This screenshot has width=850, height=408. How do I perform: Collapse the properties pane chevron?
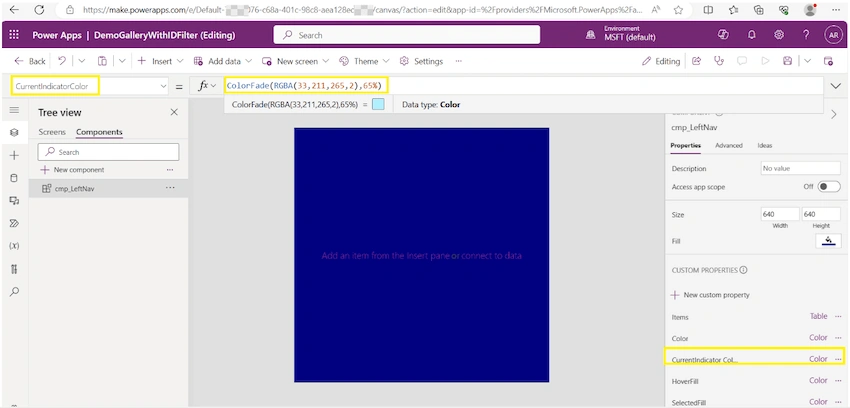(x=834, y=114)
